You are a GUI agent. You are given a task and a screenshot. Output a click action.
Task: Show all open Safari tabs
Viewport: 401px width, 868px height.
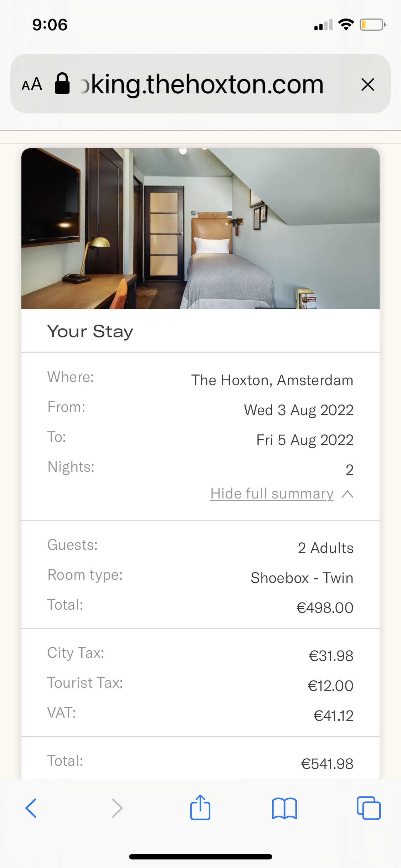click(x=369, y=808)
